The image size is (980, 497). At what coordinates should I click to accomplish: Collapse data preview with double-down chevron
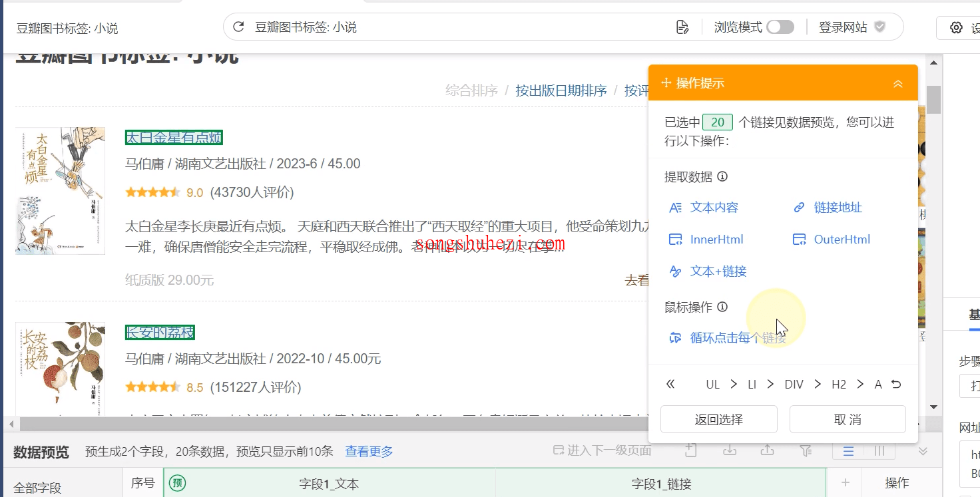pyautogui.click(x=923, y=451)
